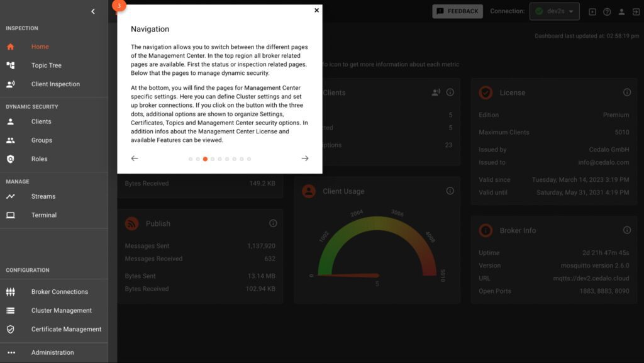Click the info icon on the License card
The height and width of the screenshot is (363, 644).
627,92
